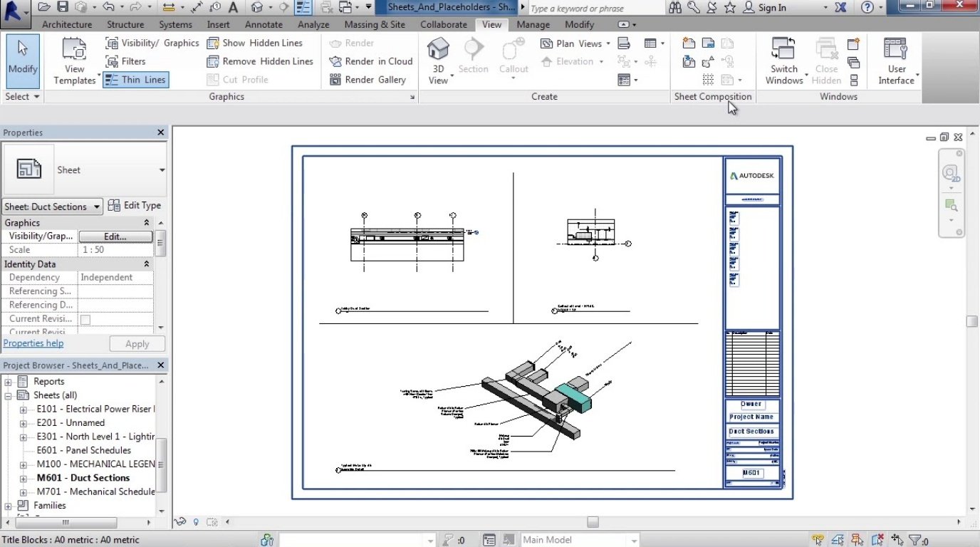Select the M601 - Duct Sections sheet
The width and height of the screenshot is (980, 547).
click(83, 478)
